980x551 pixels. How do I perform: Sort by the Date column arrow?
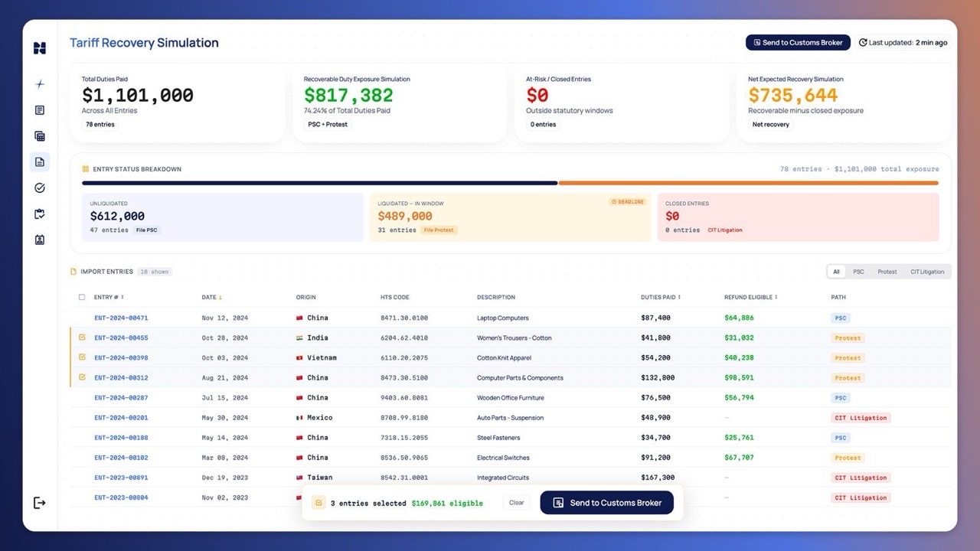pyautogui.click(x=220, y=297)
